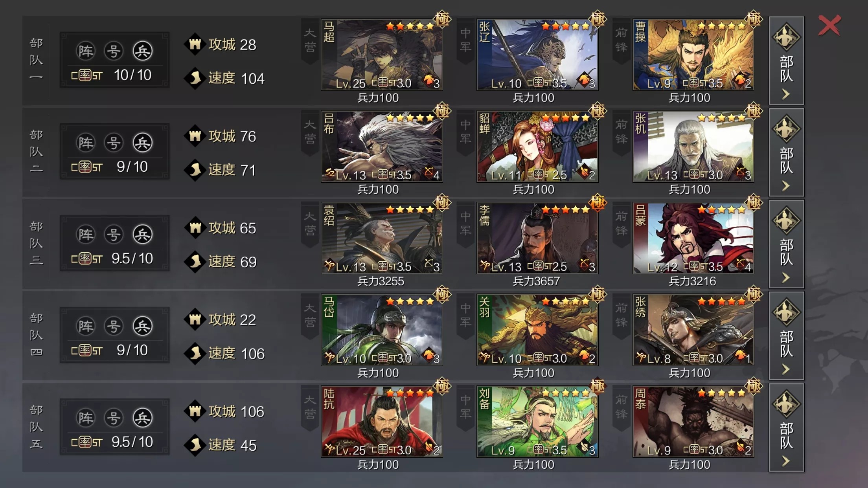Choose the 前锋 slot label in 部队四

point(621,316)
